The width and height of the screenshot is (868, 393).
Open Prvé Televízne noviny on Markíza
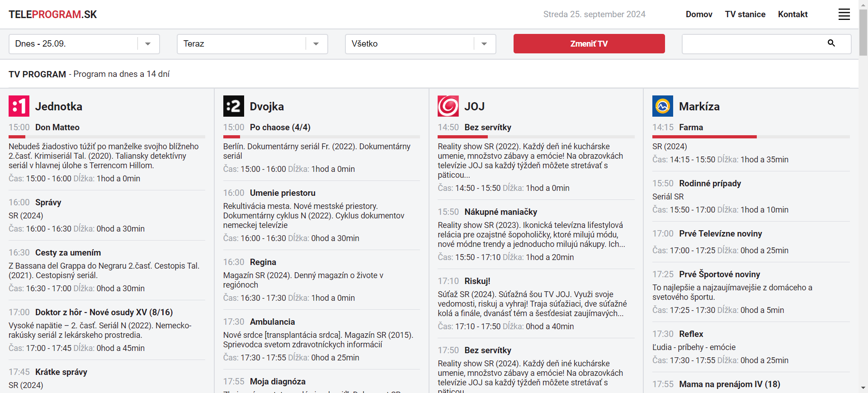pyautogui.click(x=720, y=234)
